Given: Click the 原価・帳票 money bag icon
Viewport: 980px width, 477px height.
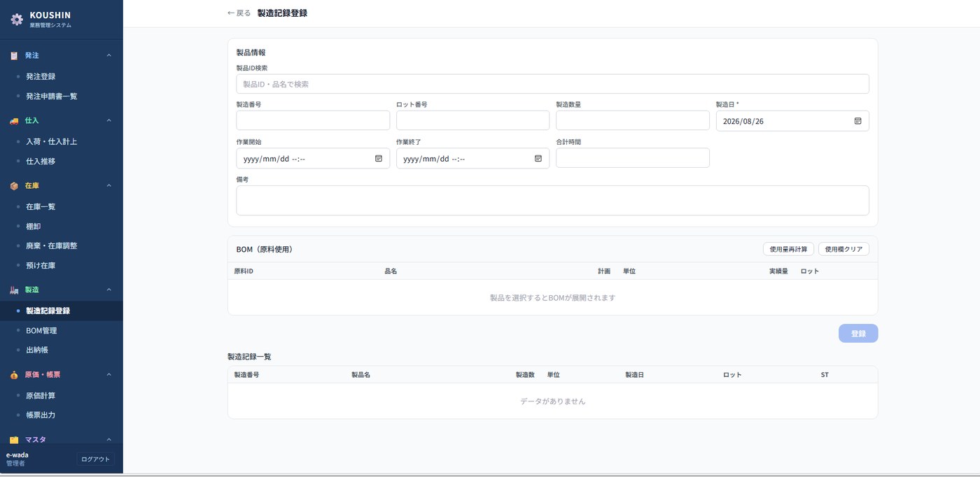Looking at the screenshot, I should [x=14, y=374].
